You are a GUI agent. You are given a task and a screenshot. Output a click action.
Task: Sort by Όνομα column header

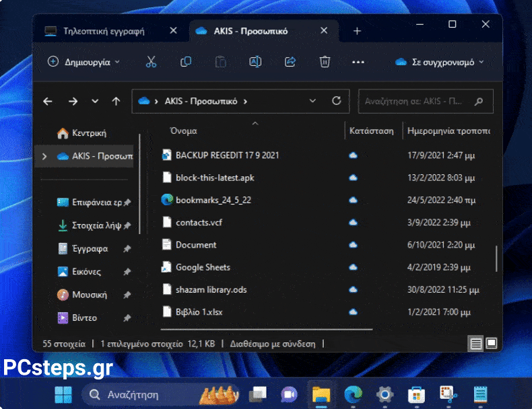coord(183,131)
